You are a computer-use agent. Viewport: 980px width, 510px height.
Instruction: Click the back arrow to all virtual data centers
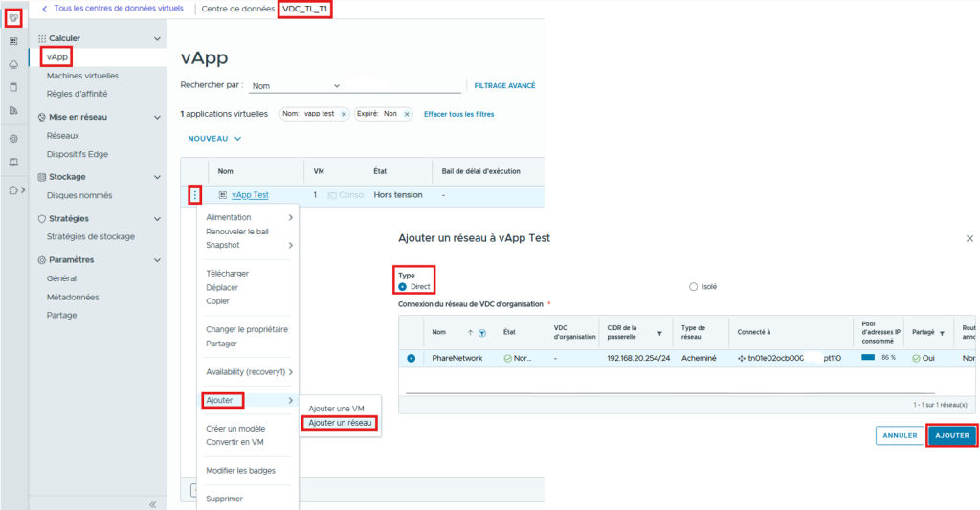click(44, 9)
